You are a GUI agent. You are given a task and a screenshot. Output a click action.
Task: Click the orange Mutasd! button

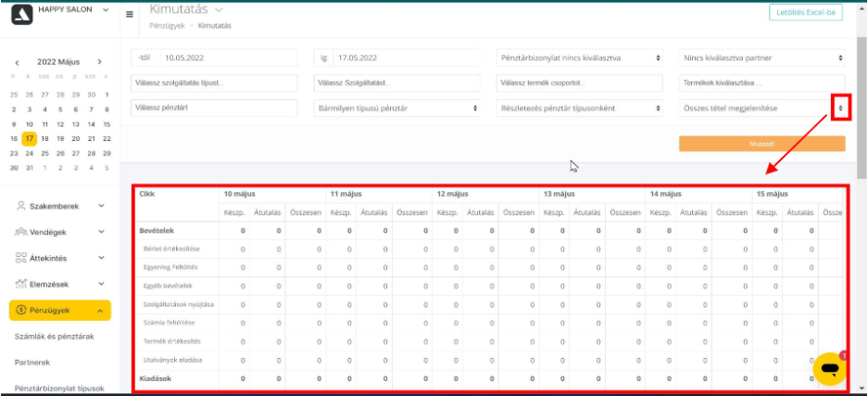762,144
